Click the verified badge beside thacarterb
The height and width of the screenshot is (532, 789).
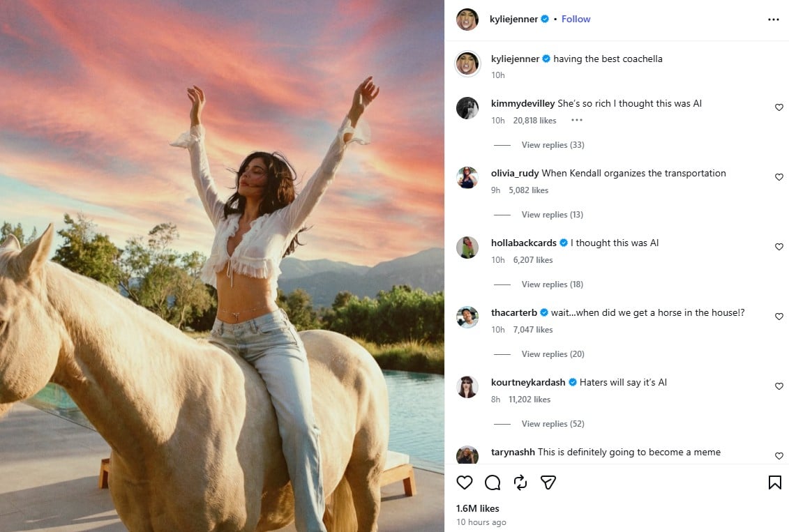[543, 312]
